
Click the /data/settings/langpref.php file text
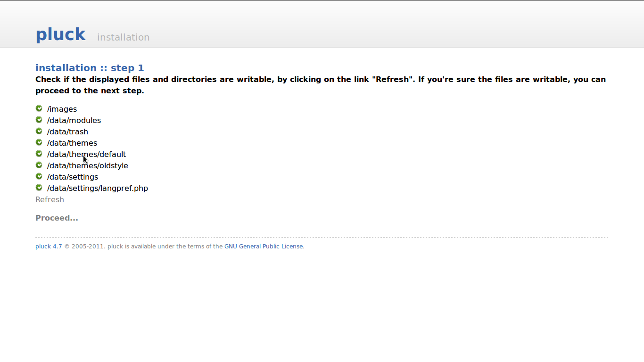pyautogui.click(x=98, y=188)
